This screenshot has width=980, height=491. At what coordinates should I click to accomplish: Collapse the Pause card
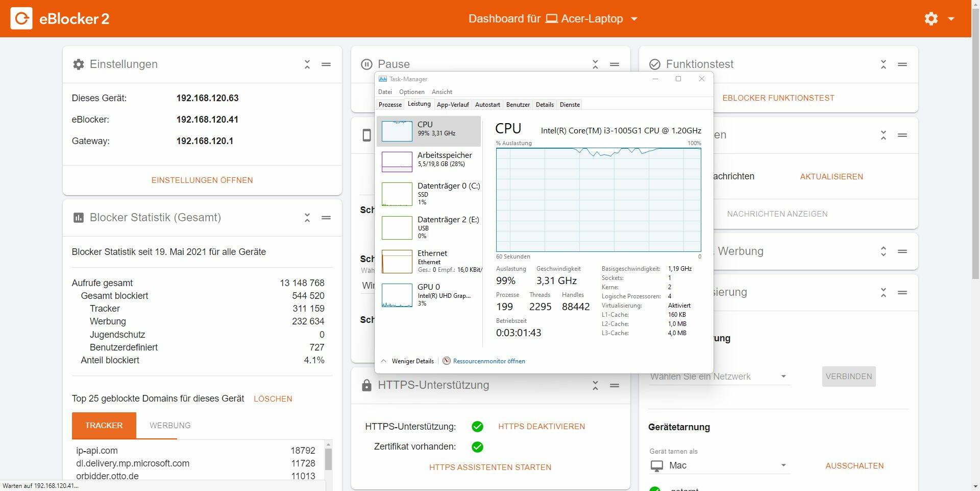point(595,64)
